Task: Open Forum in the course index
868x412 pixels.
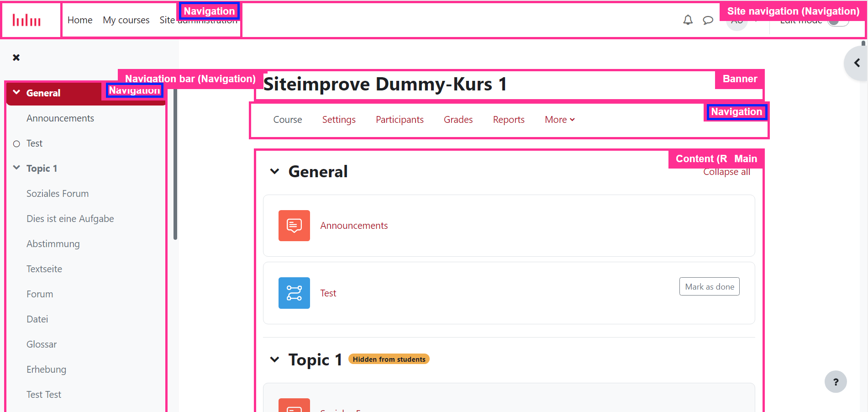Action: pyautogui.click(x=40, y=294)
